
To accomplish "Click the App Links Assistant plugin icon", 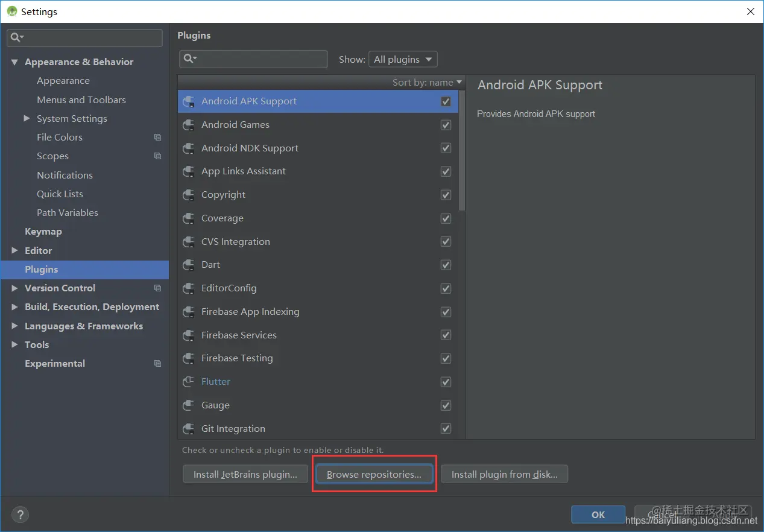I will pyautogui.click(x=189, y=171).
